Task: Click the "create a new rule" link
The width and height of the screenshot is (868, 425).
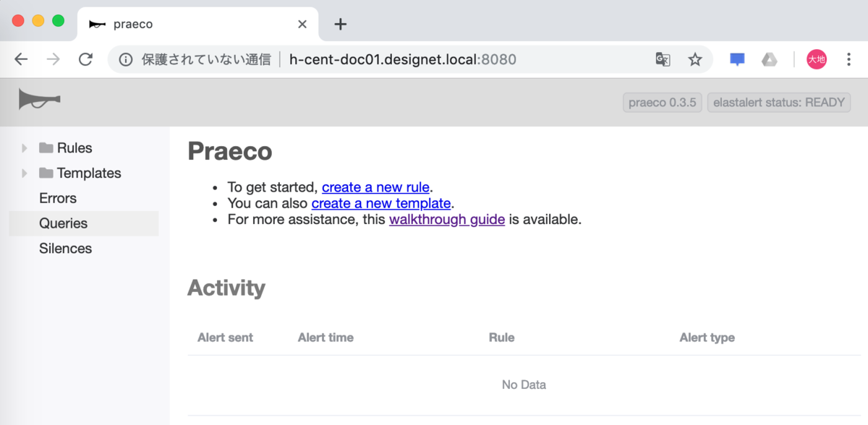Action: (x=375, y=187)
